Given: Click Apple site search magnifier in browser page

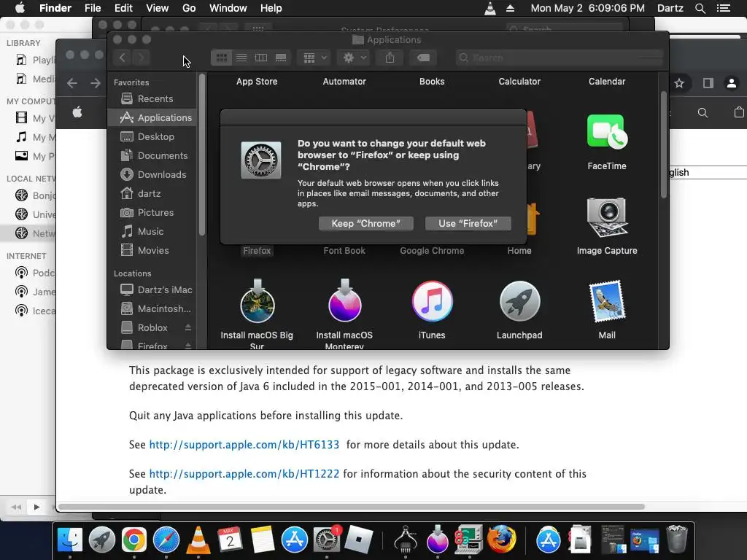Looking at the screenshot, I should click(x=703, y=113).
